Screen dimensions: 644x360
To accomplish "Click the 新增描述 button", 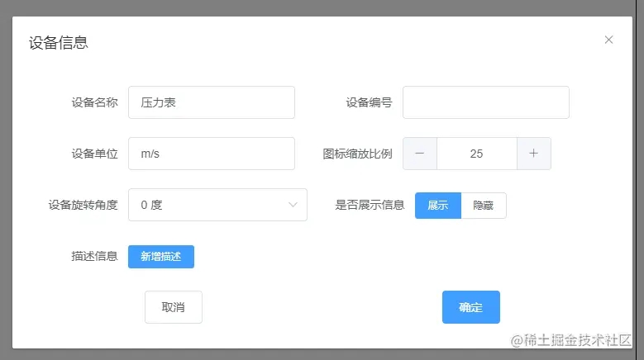I will pos(161,257).
